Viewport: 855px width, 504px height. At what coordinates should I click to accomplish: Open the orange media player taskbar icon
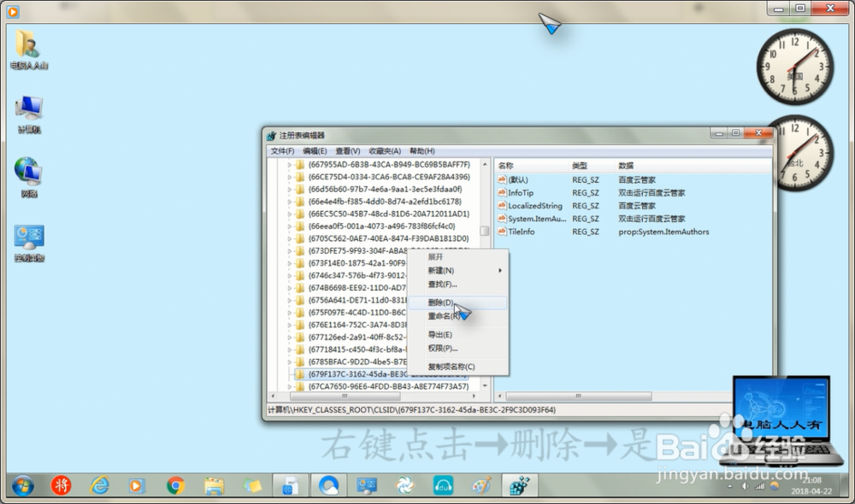click(x=136, y=485)
